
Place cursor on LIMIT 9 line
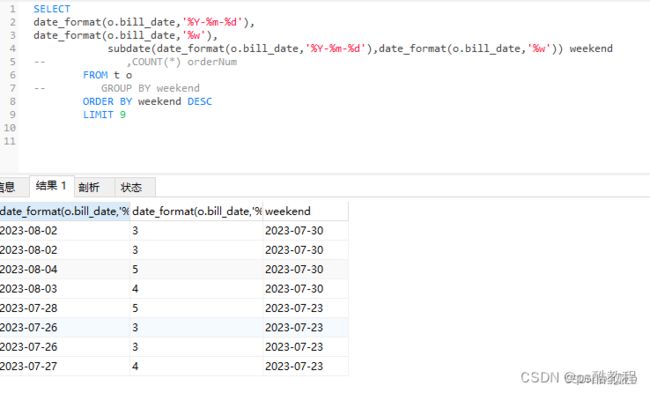point(104,115)
